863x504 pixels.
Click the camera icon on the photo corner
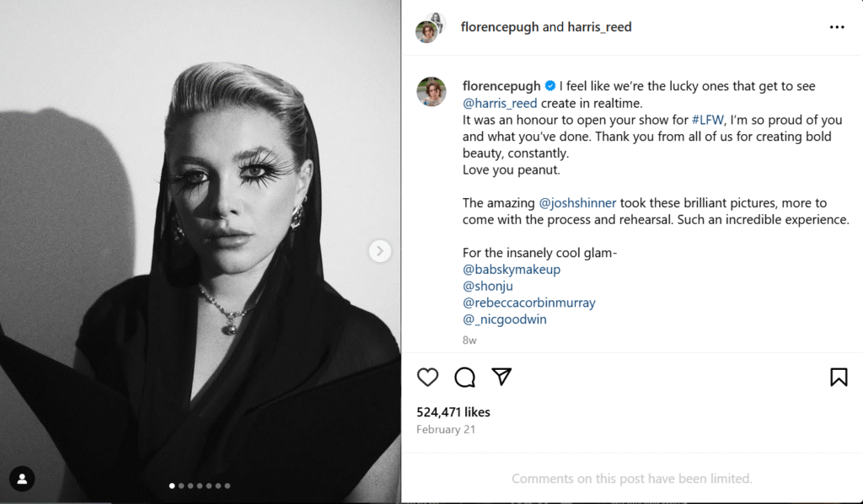click(x=21, y=480)
